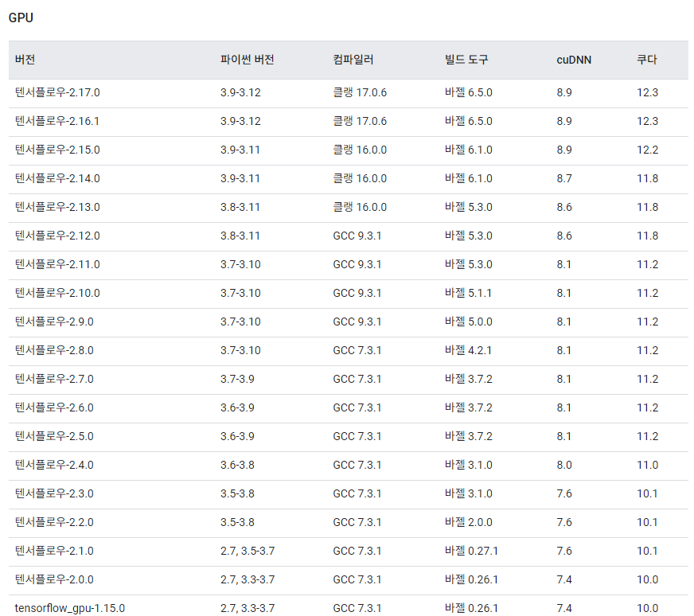Select the 텐서플로우-2.10.0 version cell

(x=57, y=294)
